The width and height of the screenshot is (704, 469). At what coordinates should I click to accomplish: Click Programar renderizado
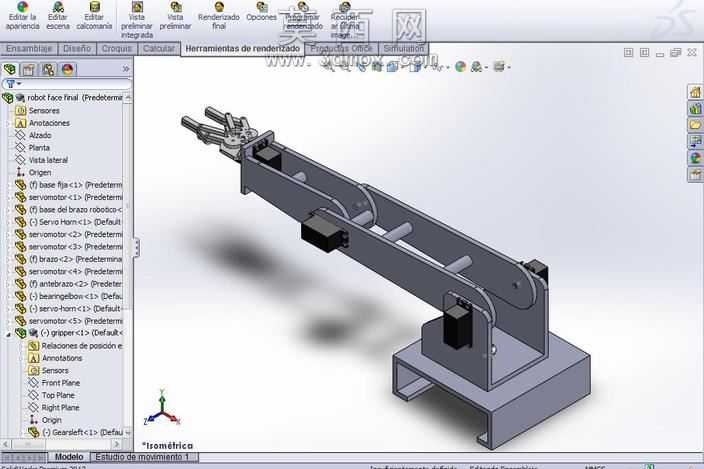[304, 16]
